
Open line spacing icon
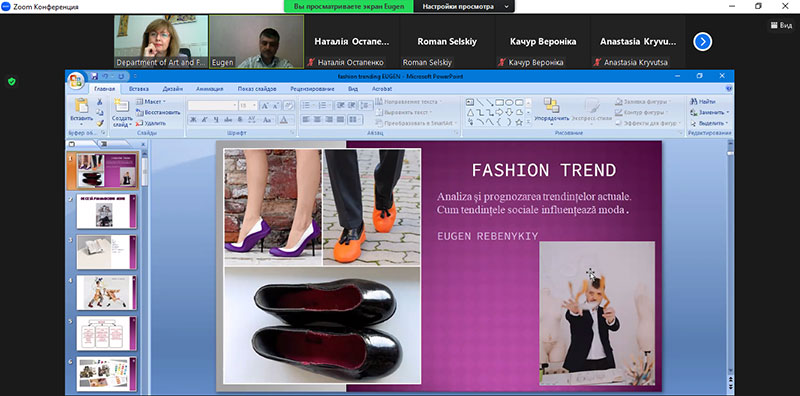(365, 105)
